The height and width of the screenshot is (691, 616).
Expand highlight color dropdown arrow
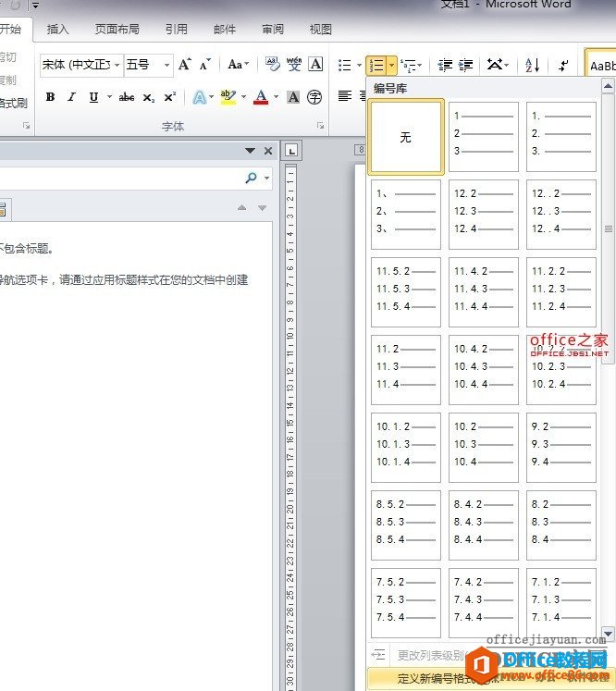(243, 96)
